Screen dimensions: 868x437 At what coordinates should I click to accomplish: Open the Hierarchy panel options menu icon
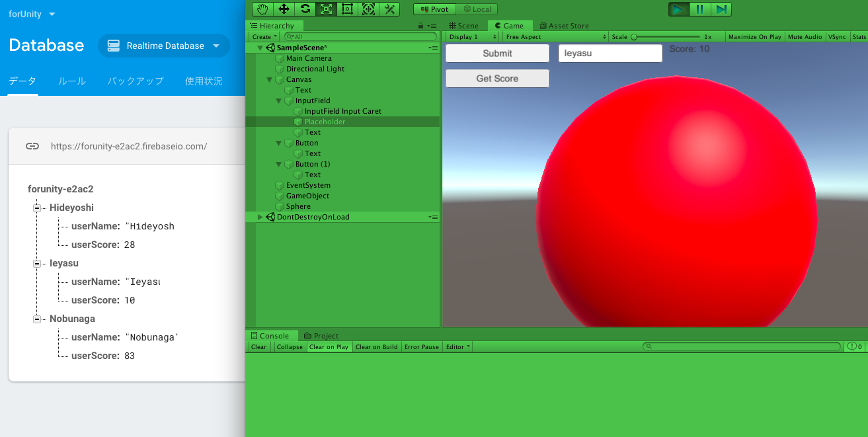pos(432,26)
